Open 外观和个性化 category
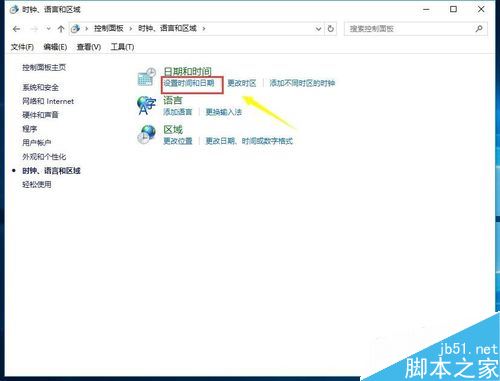The image size is (500, 381). click(44, 157)
